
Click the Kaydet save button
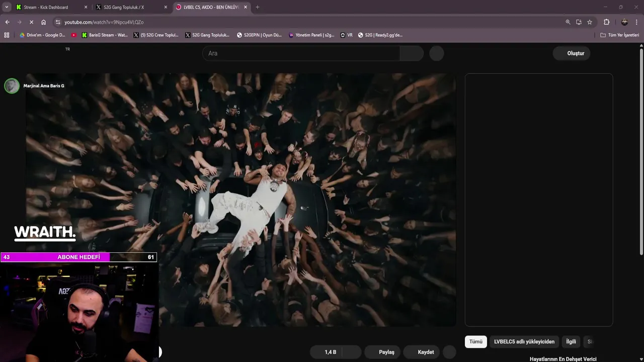point(422,352)
